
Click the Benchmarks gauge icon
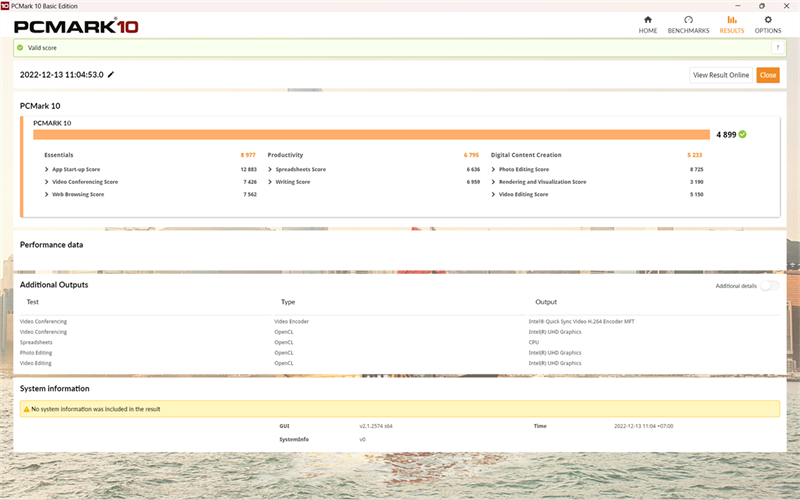(x=689, y=19)
